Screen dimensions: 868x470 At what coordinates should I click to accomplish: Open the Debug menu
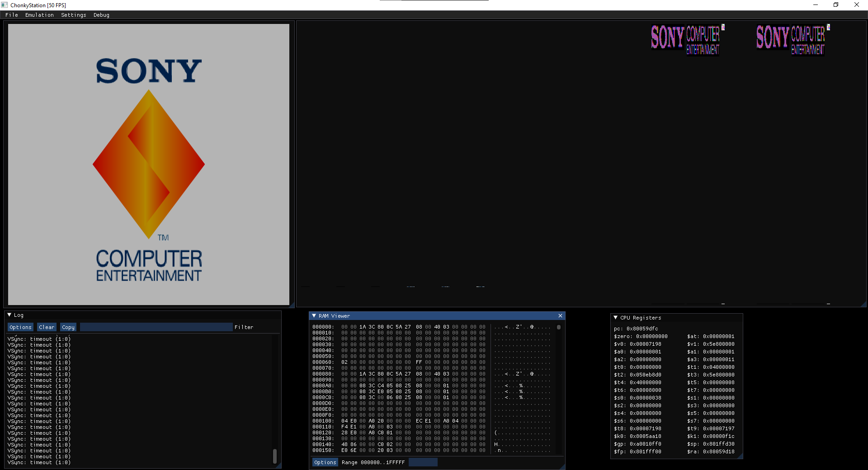[101, 15]
